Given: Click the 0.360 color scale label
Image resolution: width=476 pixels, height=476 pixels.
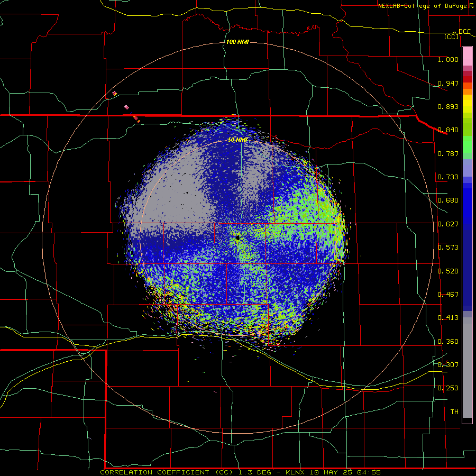Looking at the screenshot, I should [x=448, y=342].
